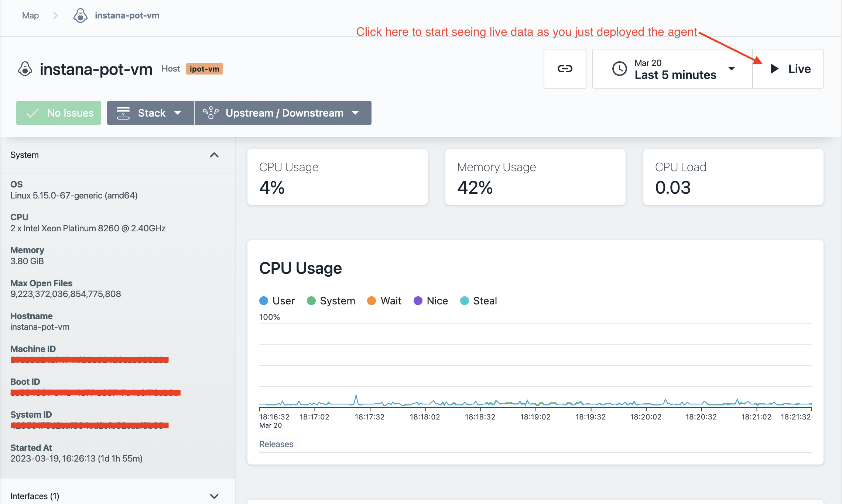Click the instana-pot-vm breadcrumb
The image size is (842, 504).
(127, 15)
